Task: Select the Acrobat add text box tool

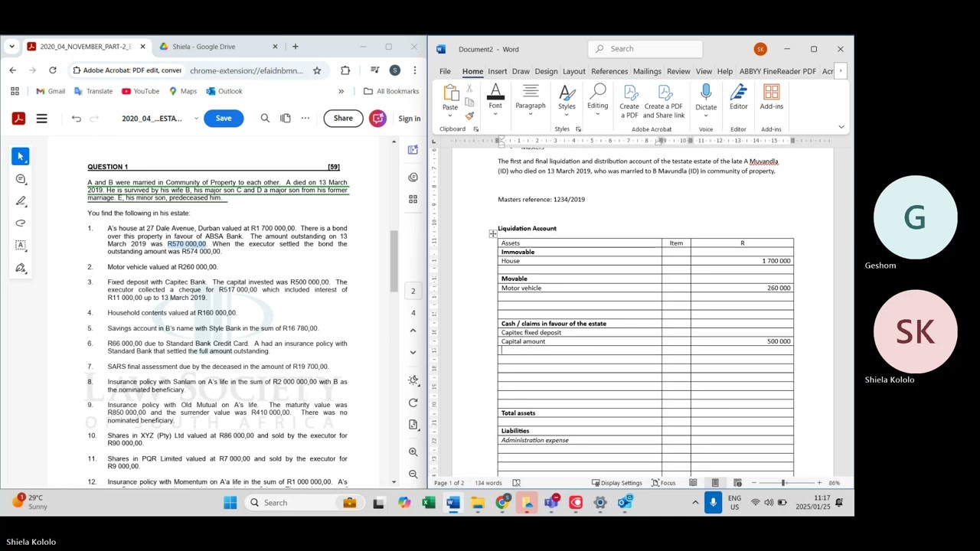Action: pos(21,246)
